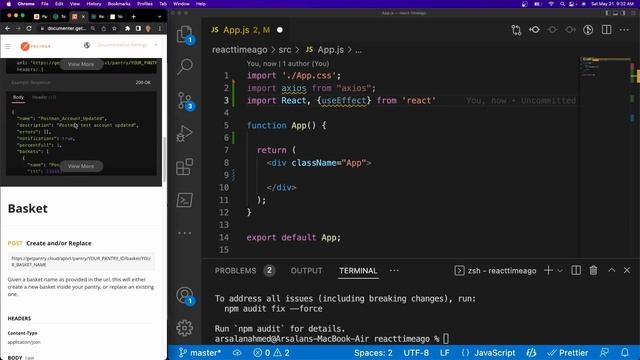Toggle file blame annotations icon

[588, 30]
